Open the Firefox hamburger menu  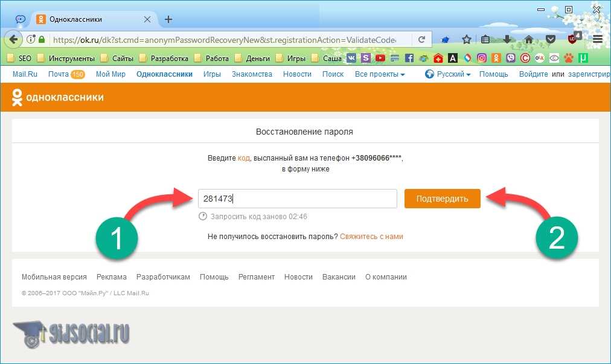[x=598, y=40]
